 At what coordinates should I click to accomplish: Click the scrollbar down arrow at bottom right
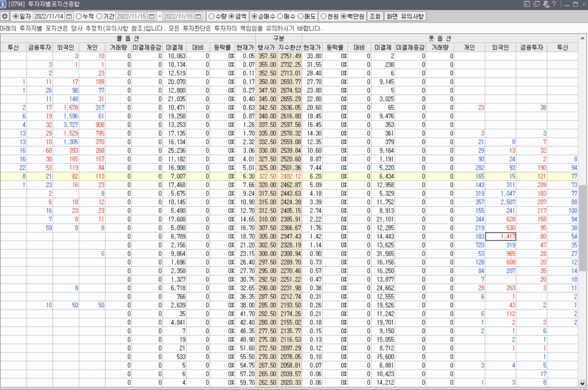pyautogui.click(x=583, y=384)
